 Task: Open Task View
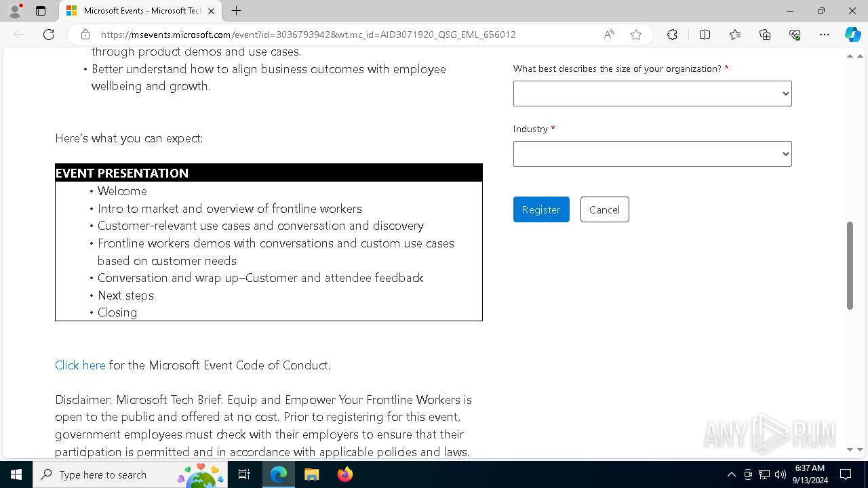[x=244, y=474]
